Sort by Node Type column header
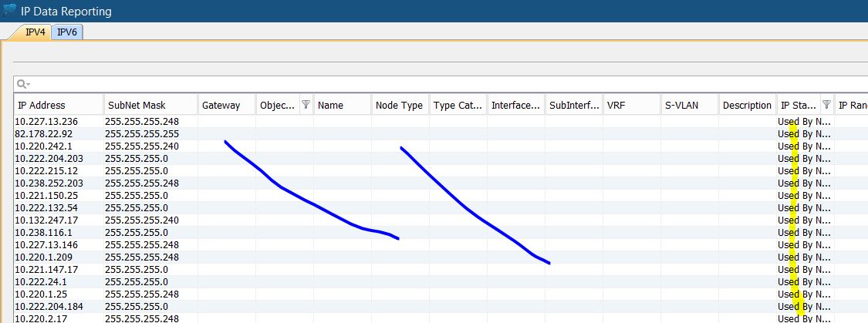Viewport: 868px width, 323px height. [x=399, y=106]
